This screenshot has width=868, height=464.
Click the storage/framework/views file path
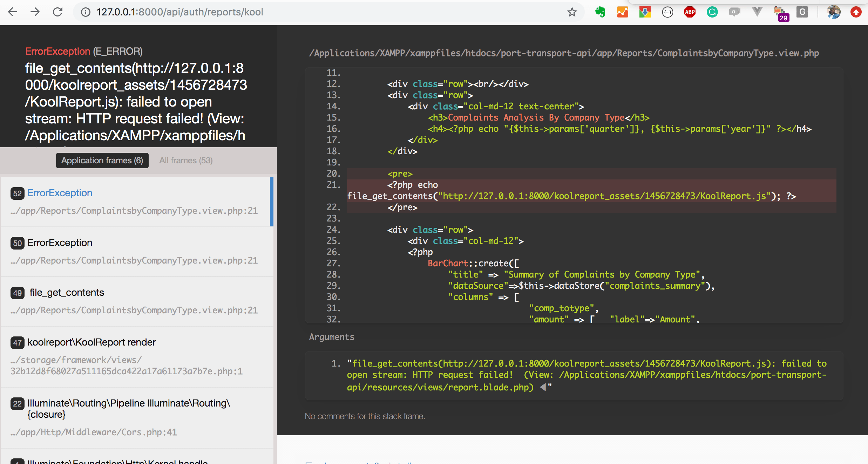[127, 366]
